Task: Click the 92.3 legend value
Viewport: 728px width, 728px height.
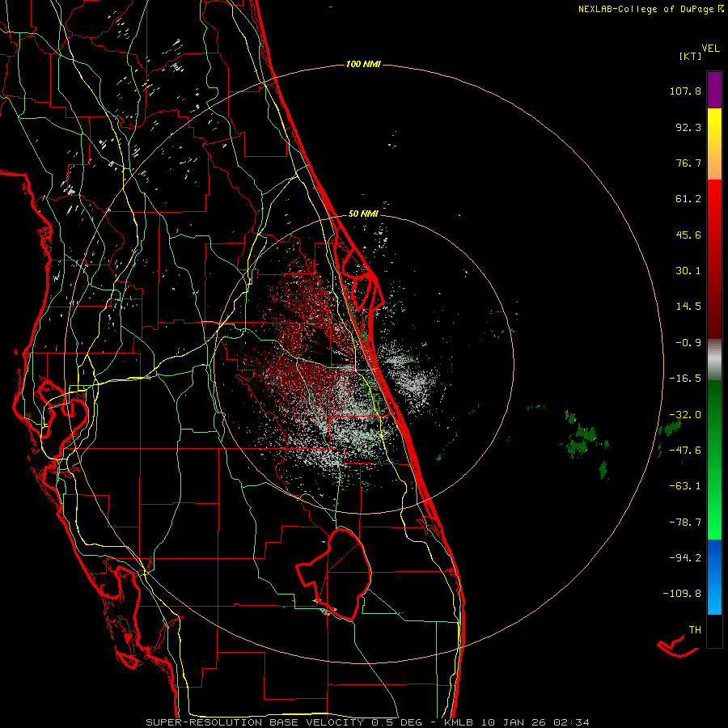Action: tap(688, 127)
